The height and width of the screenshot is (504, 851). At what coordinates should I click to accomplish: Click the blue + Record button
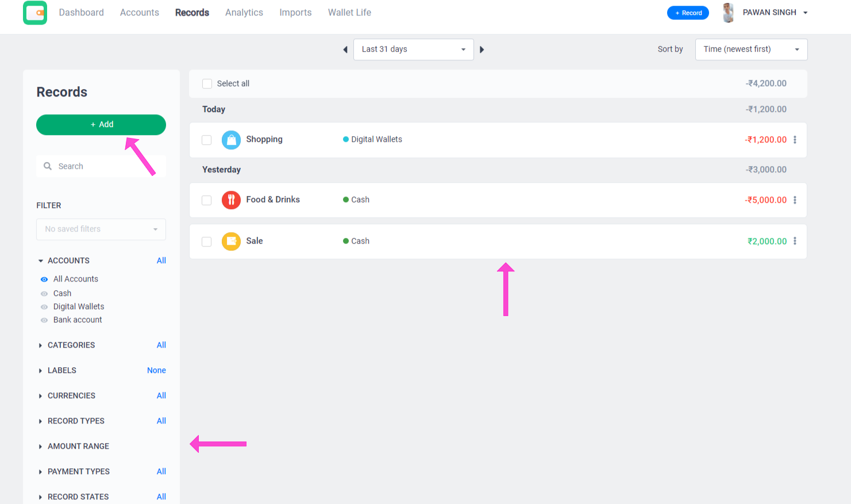[x=688, y=13]
